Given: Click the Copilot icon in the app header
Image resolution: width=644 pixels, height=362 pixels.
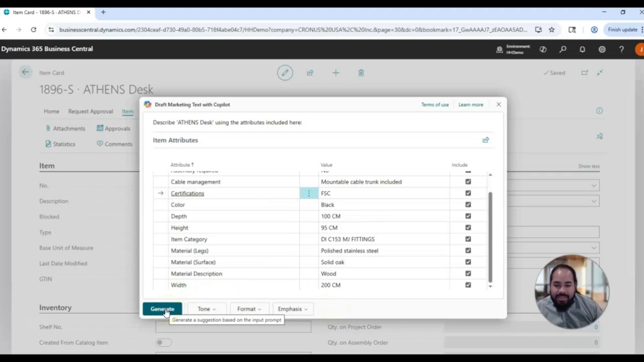Looking at the screenshot, I should [543, 49].
